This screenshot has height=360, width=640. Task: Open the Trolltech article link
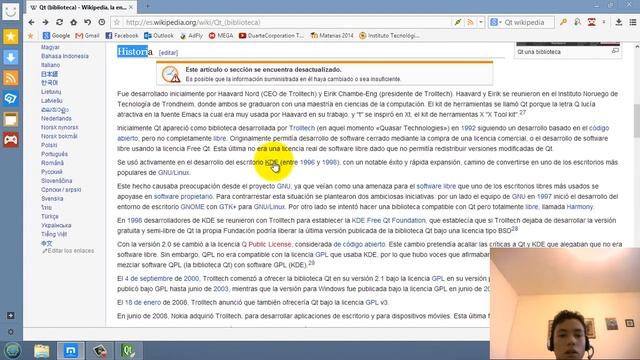[302, 128]
